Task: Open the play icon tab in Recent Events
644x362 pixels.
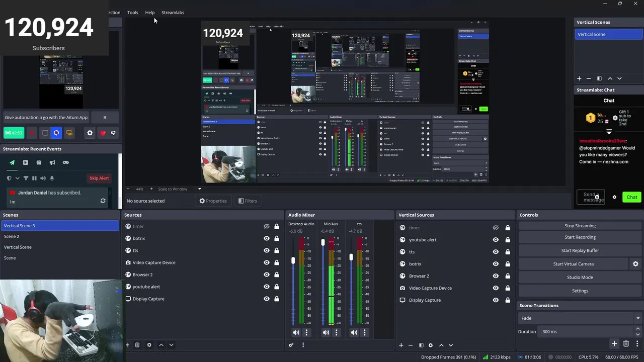Action: (25, 162)
